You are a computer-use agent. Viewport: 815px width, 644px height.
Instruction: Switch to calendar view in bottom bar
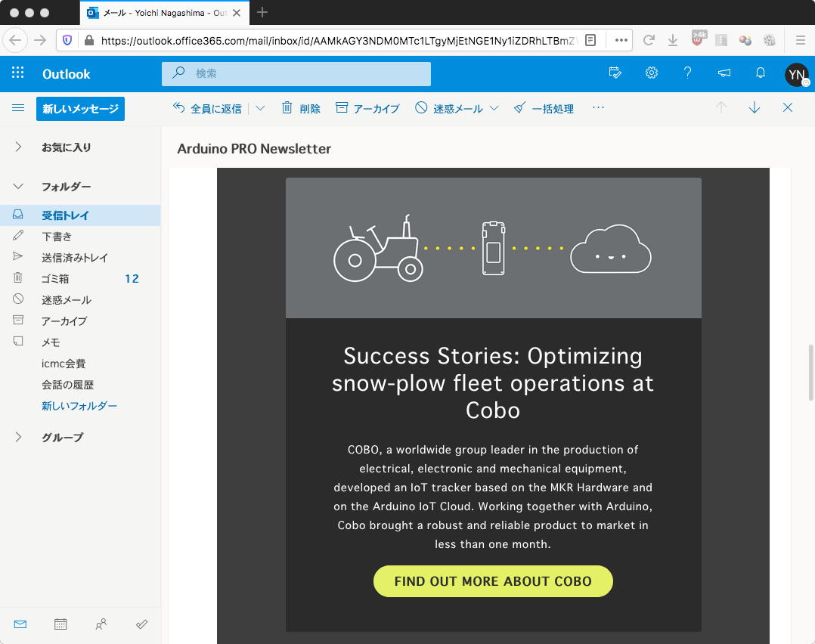pos(60,624)
